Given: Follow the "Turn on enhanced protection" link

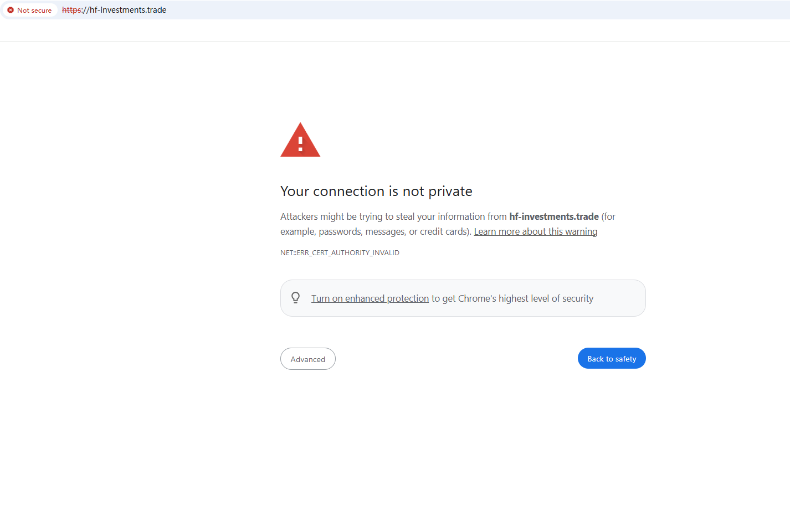Looking at the screenshot, I should click(370, 298).
